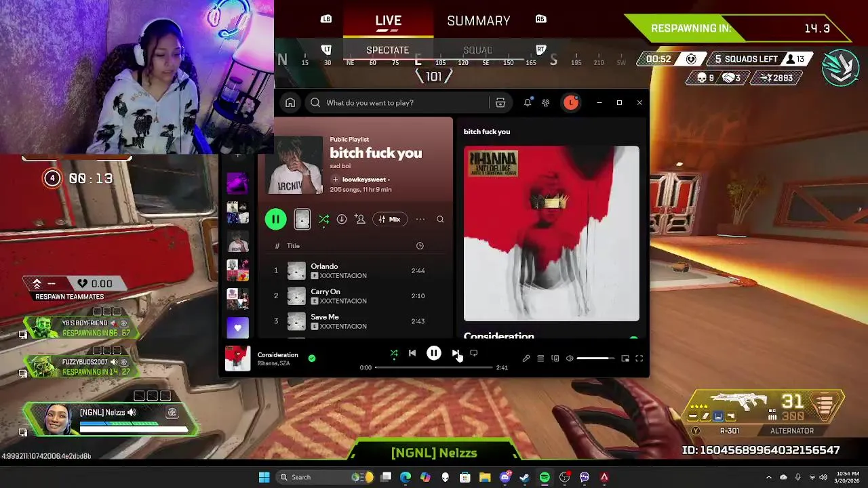Screen dimensions: 868x488
Task: Switch to the LIVE tab in game
Action: tap(389, 21)
